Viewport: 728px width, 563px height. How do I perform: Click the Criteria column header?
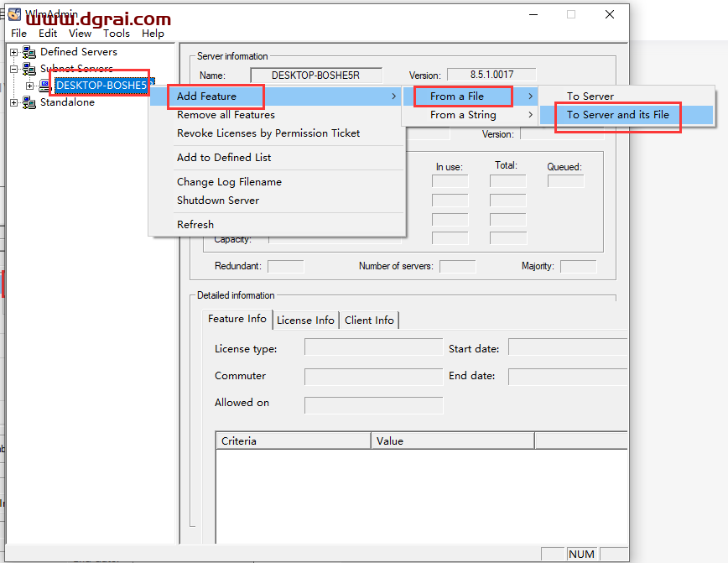pyautogui.click(x=293, y=440)
